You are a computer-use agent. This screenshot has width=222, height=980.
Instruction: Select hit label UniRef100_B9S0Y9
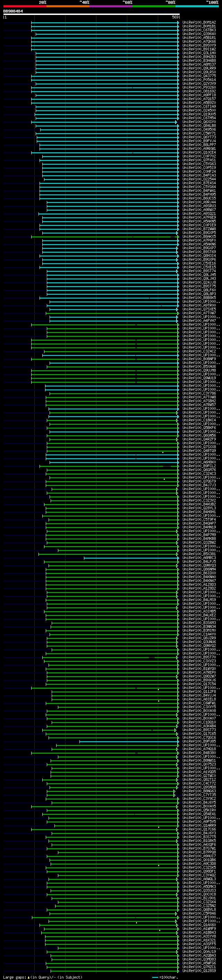click(199, 45)
